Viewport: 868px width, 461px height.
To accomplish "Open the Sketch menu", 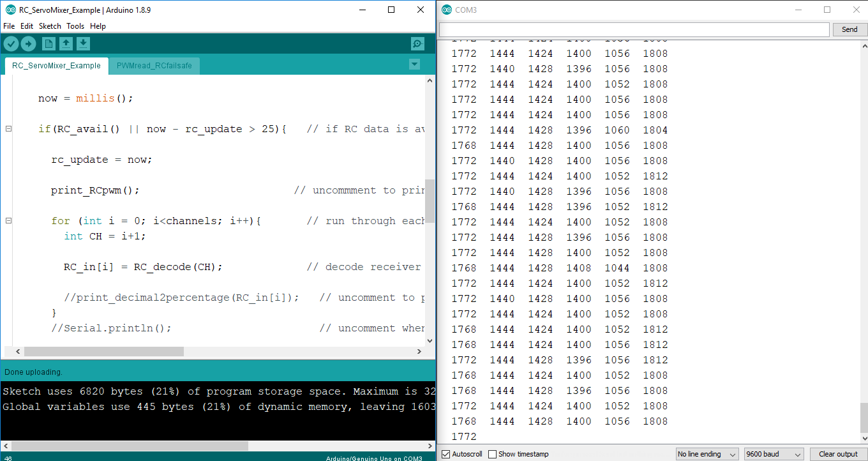I will click(49, 26).
